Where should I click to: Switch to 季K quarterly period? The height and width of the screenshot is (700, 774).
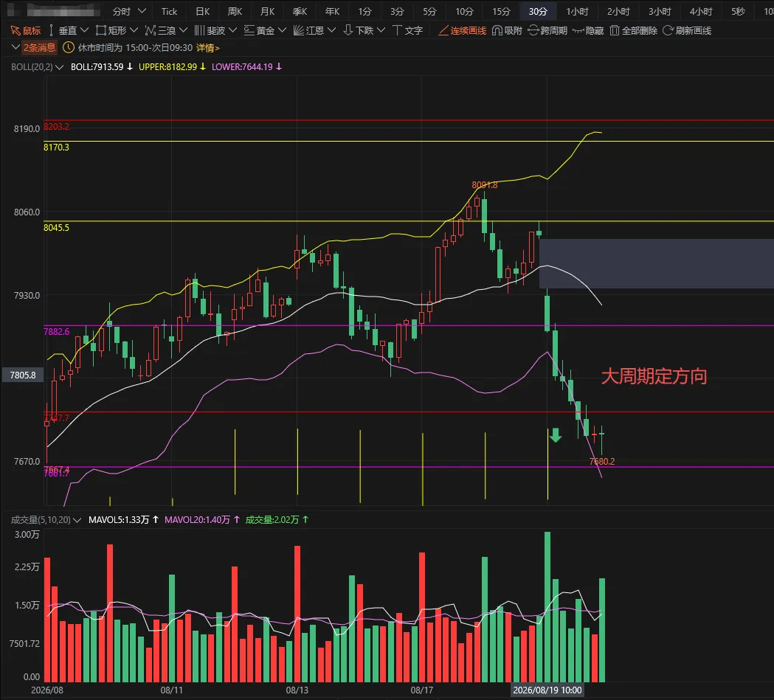pyautogui.click(x=300, y=11)
